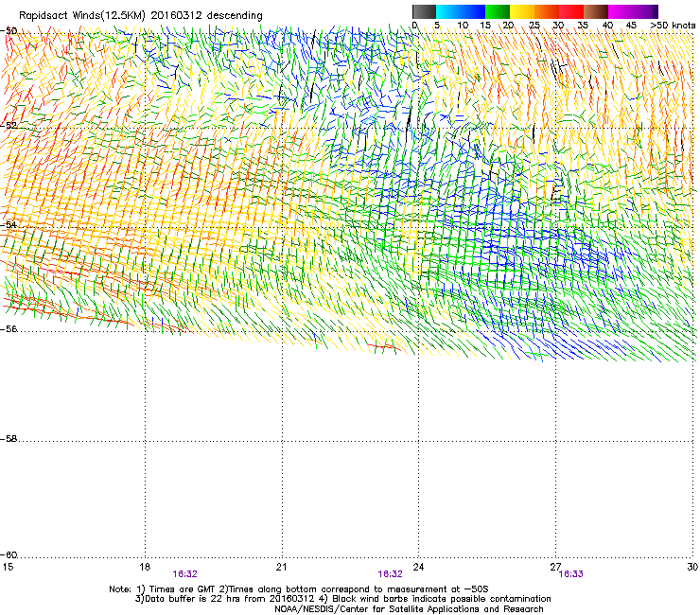Viewport: 700px width, 615px height.
Task: Click the '-52' latitude axis label
Action: [x=9, y=126]
